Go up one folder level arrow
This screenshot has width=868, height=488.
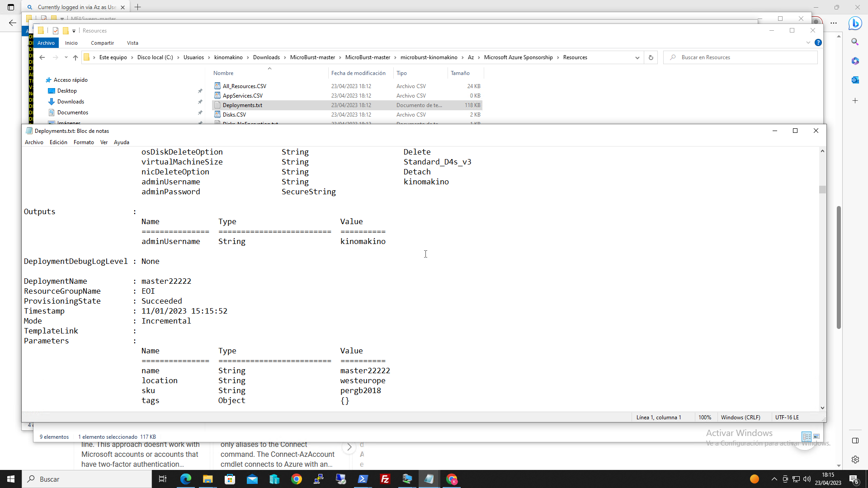click(x=75, y=57)
